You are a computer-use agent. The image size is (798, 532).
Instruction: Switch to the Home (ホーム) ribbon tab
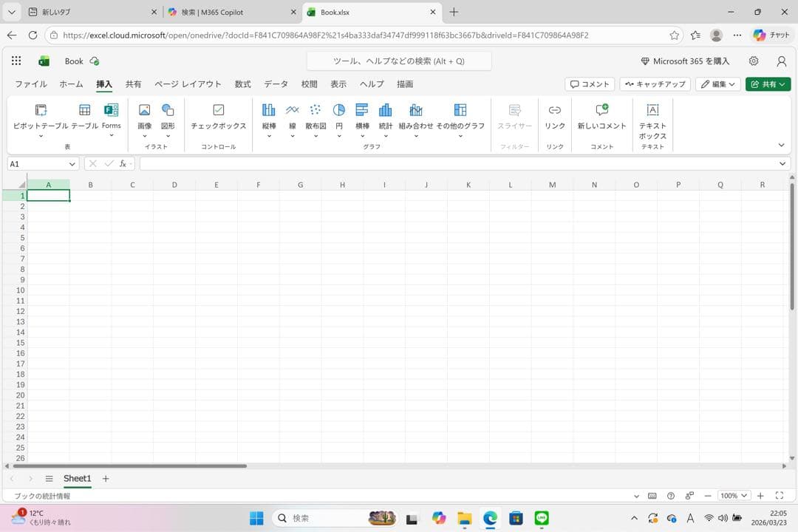[71, 84]
